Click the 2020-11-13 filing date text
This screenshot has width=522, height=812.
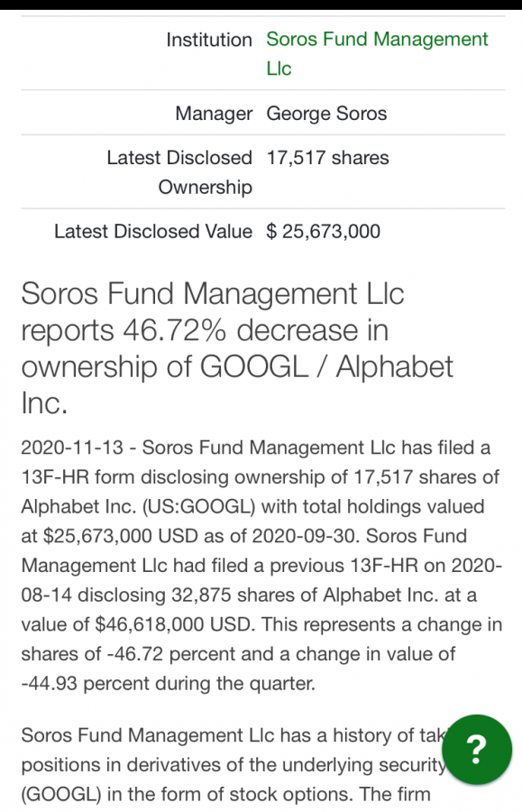point(72,448)
